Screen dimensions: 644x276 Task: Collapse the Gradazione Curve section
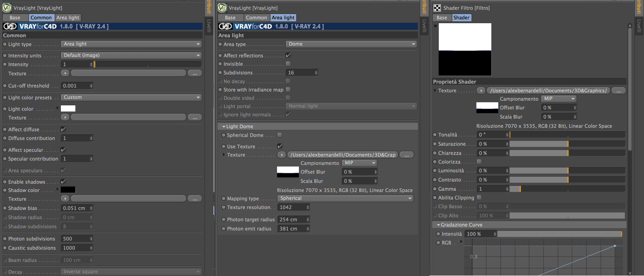pos(438,225)
